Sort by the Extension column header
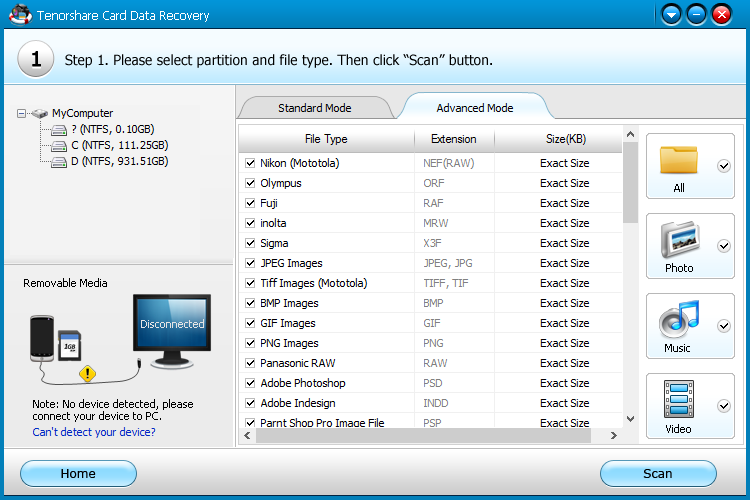 [x=454, y=139]
